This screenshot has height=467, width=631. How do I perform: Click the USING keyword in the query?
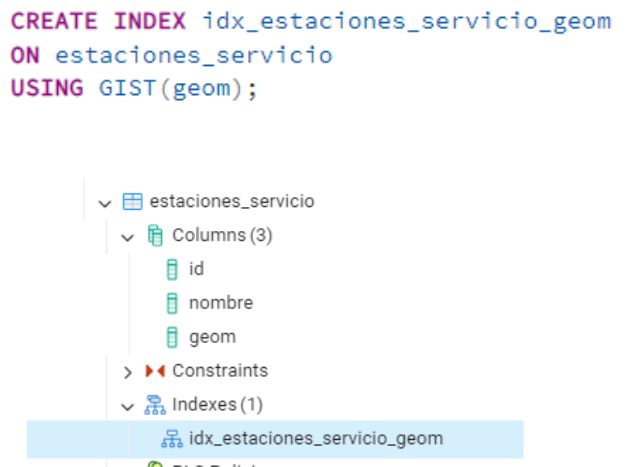[x=46, y=88]
